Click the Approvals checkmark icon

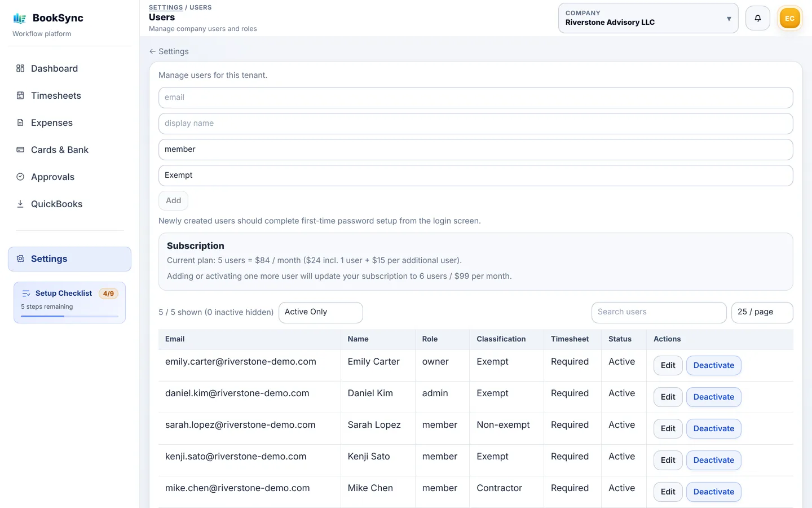20,177
